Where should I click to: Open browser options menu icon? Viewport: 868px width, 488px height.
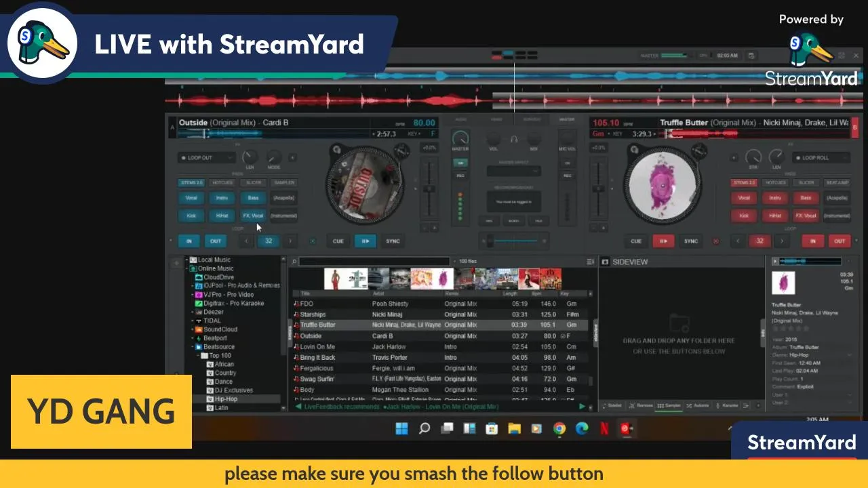(590, 262)
